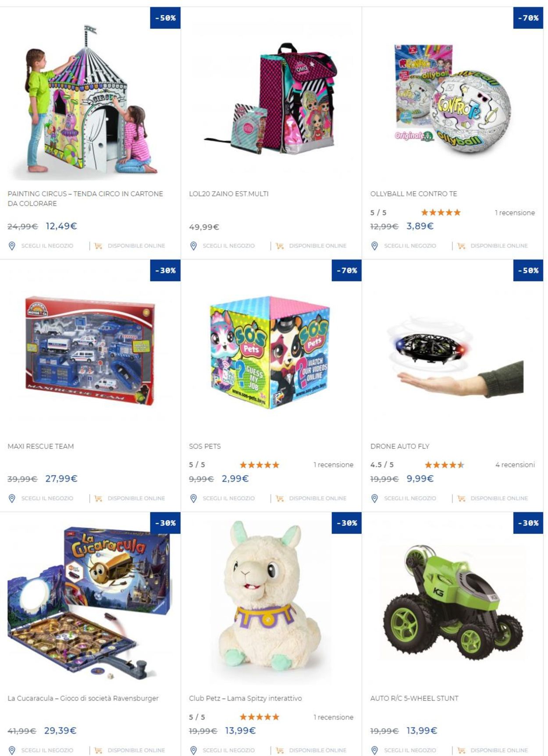Click the star rating of Ollyball

tap(441, 213)
